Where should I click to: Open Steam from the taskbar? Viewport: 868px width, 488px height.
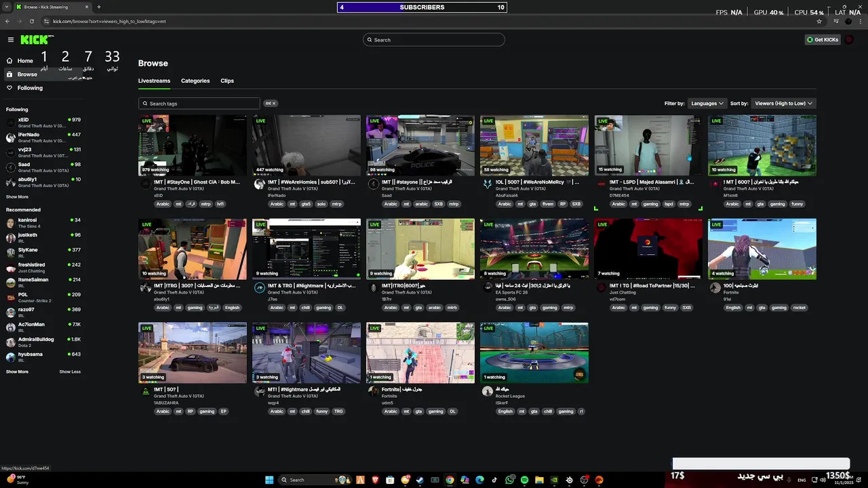(420, 480)
